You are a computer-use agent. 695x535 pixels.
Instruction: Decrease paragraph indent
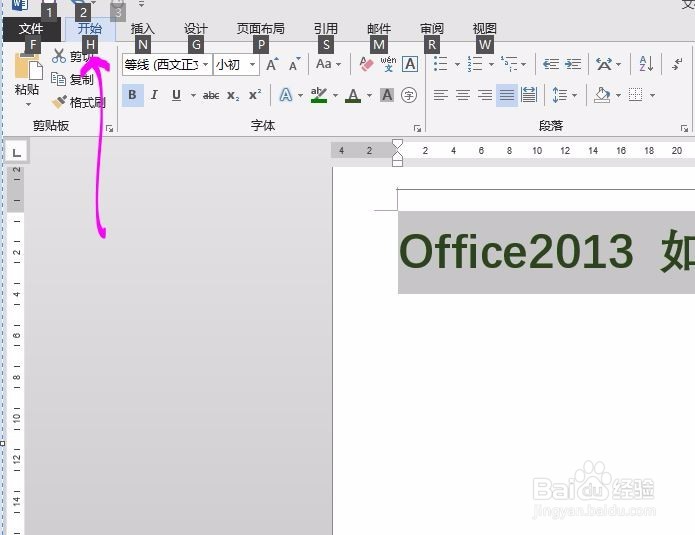click(x=551, y=64)
